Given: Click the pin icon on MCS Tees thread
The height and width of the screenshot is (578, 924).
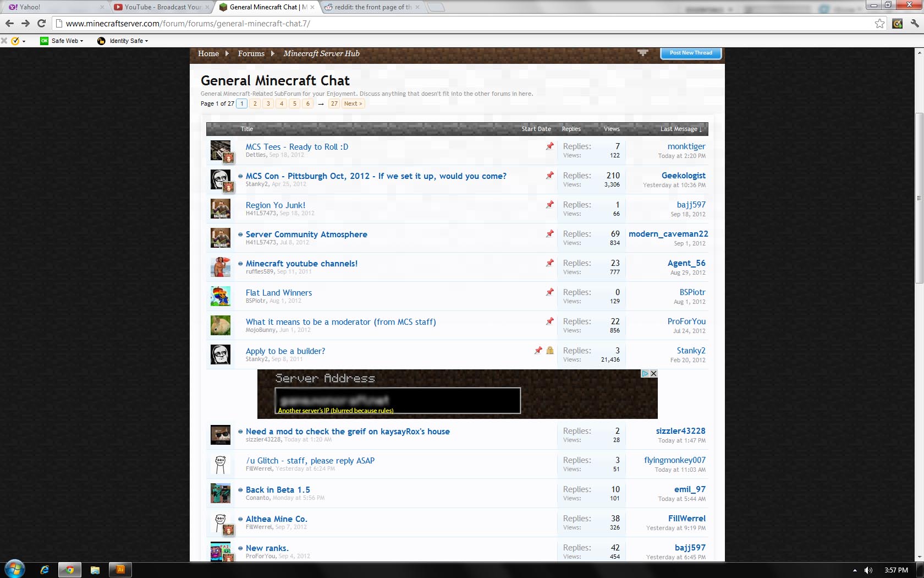Looking at the screenshot, I should tap(549, 146).
